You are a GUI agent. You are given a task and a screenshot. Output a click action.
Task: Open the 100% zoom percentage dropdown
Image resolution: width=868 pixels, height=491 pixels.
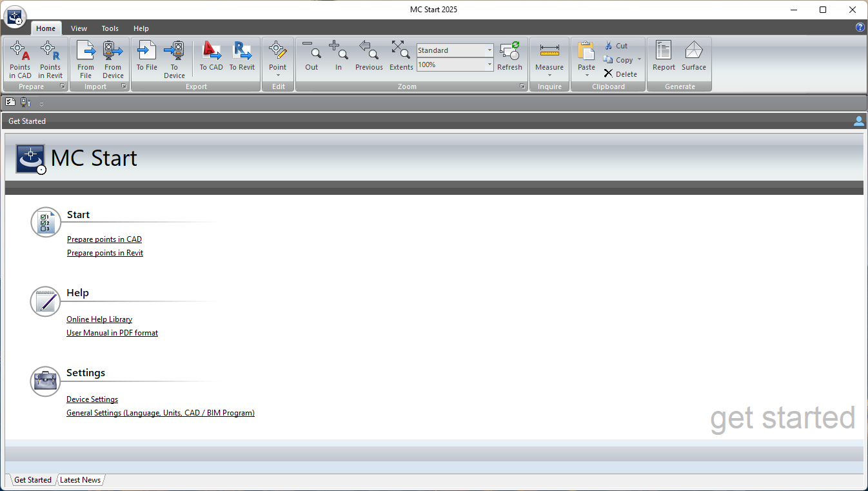coord(489,65)
